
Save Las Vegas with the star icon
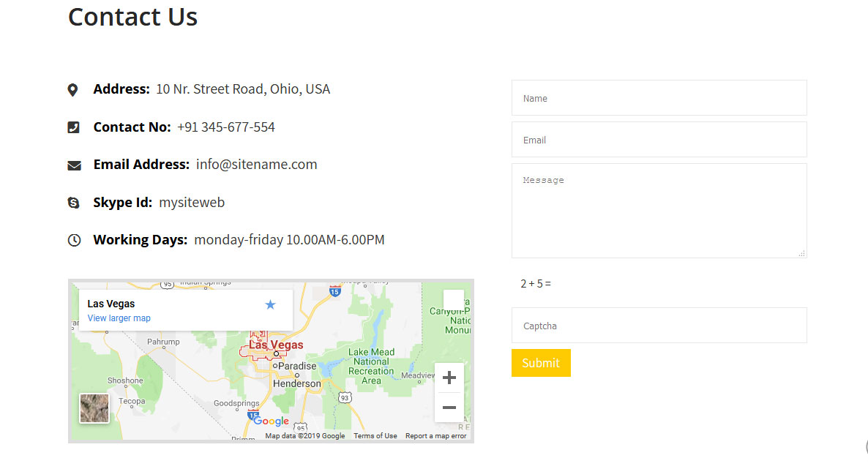pos(270,304)
